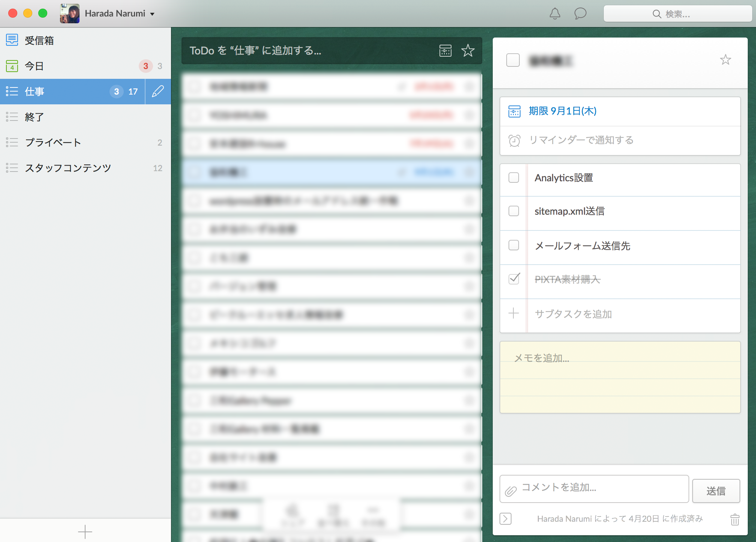Open the 今日 list
The image size is (756, 542).
[85, 66]
